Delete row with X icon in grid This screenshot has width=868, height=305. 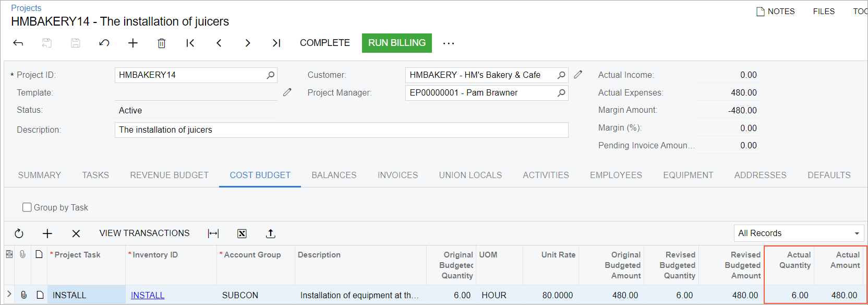[76, 233]
